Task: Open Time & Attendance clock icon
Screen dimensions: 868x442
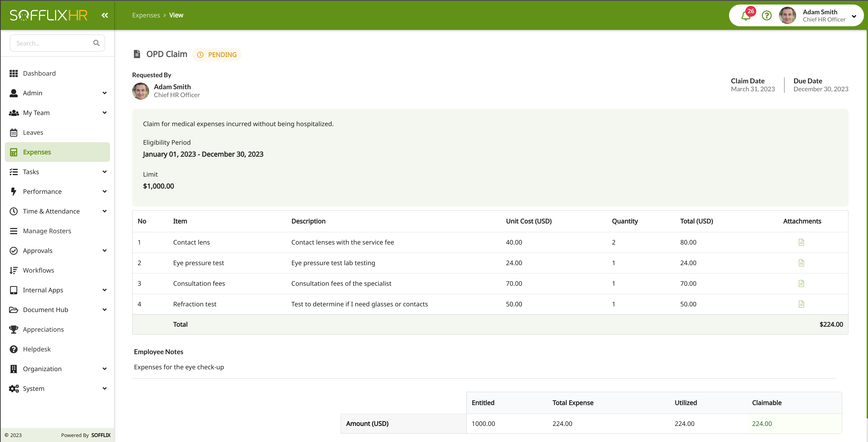Action: 13,211
